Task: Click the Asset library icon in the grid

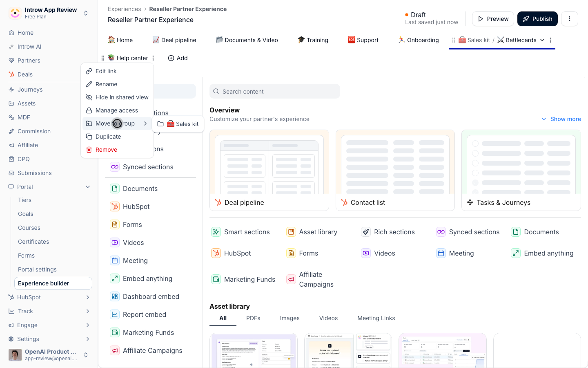Action: point(291,232)
